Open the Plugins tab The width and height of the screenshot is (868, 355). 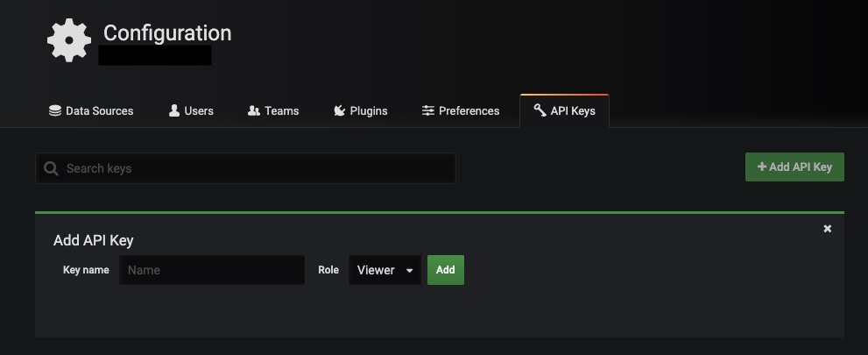pos(360,111)
